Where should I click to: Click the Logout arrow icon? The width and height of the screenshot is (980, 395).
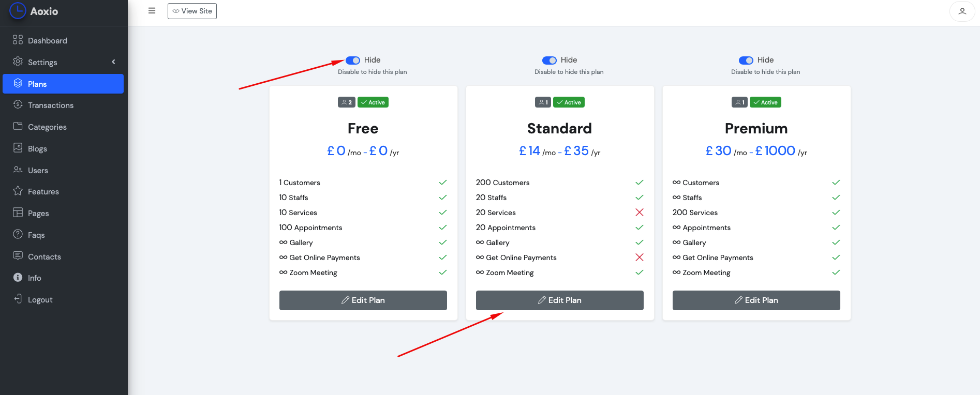(x=18, y=299)
